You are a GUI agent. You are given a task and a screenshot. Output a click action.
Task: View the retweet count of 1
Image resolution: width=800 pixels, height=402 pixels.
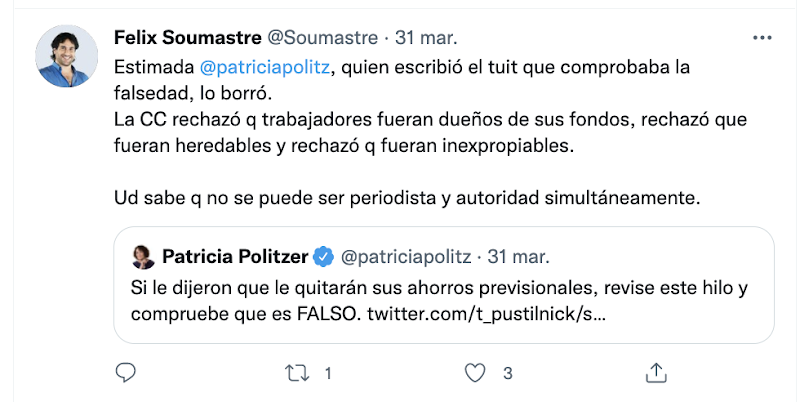(328, 374)
